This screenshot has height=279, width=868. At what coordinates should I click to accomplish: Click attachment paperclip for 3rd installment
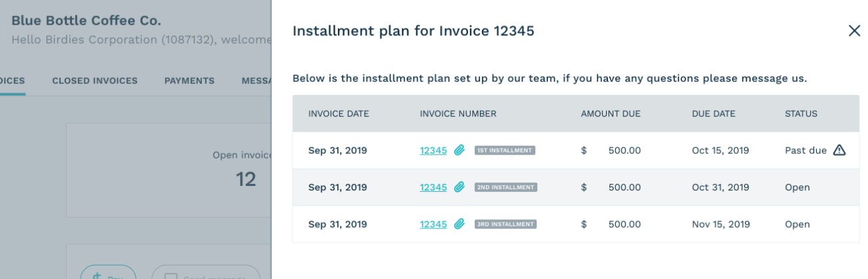pos(459,224)
